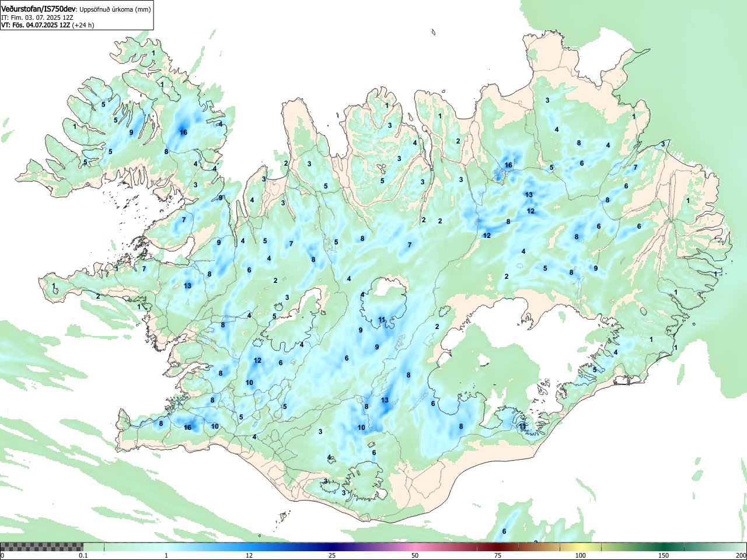The image size is (747, 560).
Task: Click the '25' label on the color scale
Action: click(x=331, y=555)
